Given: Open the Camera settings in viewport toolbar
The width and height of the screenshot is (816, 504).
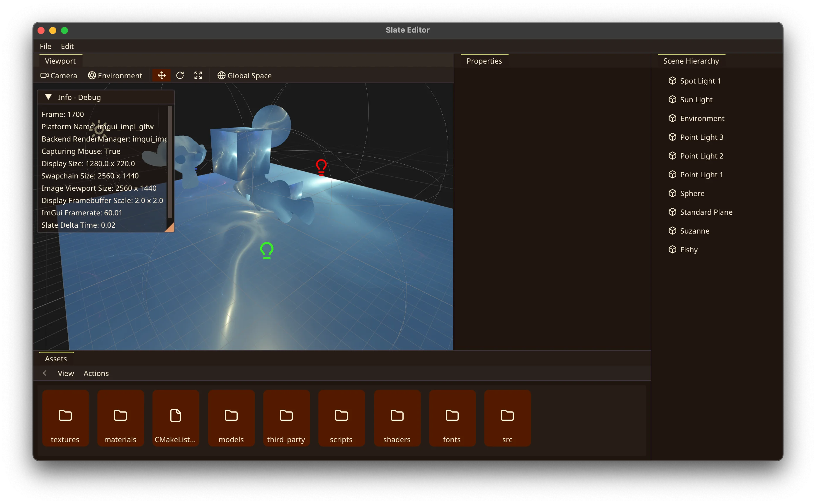Looking at the screenshot, I should (59, 76).
